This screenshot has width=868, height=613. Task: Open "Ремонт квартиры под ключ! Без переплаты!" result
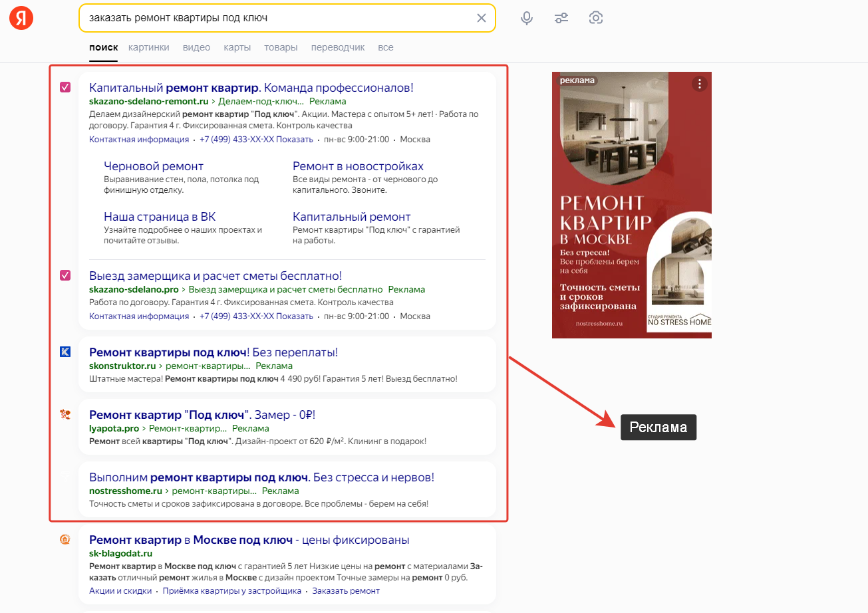tap(214, 352)
